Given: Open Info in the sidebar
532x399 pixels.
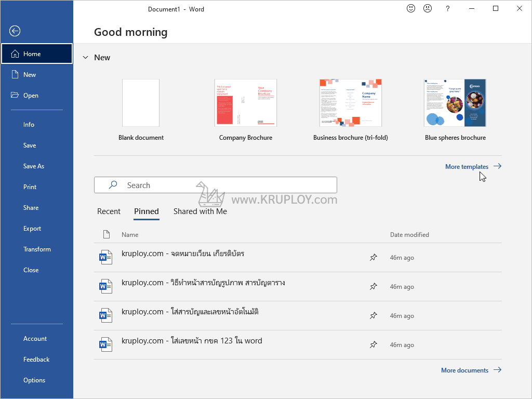Looking at the screenshot, I should click(29, 125).
